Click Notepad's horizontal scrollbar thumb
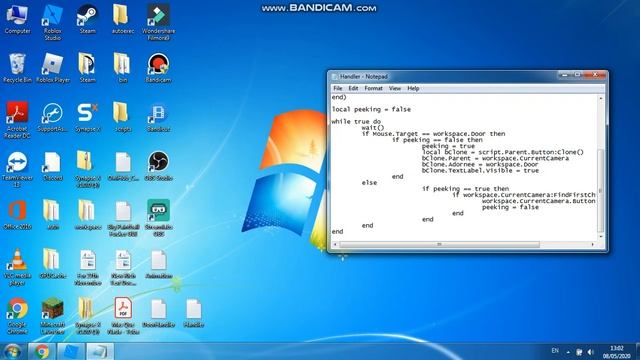 (x=440, y=244)
